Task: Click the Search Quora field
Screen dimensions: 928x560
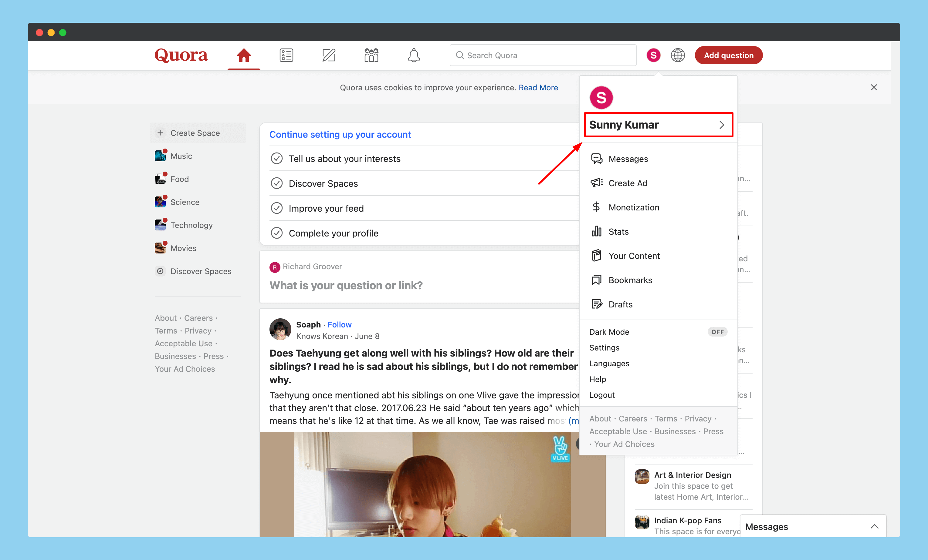Action: point(542,55)
